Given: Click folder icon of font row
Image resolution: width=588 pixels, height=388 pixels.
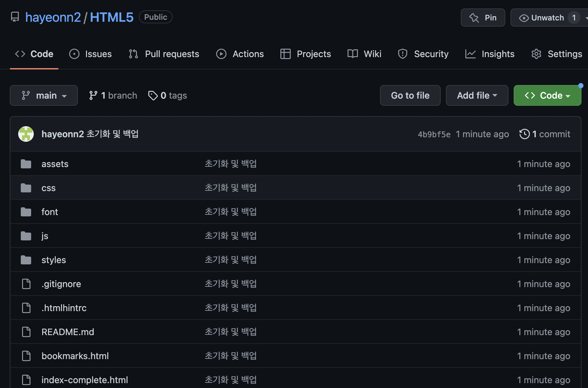Looking at the screenshot, I should click(26, 212).
